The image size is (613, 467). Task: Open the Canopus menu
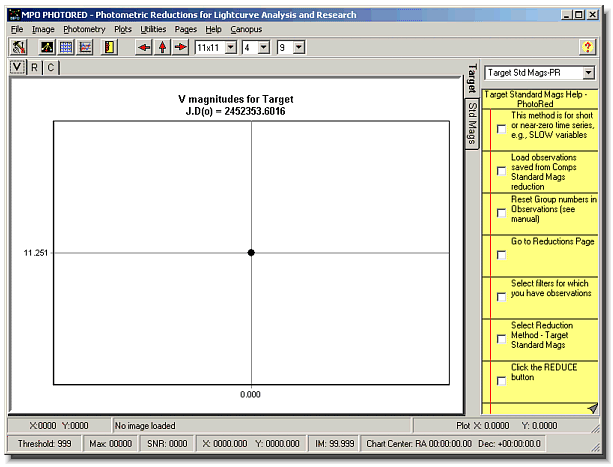pyautogui.click(x=246, y=29)
